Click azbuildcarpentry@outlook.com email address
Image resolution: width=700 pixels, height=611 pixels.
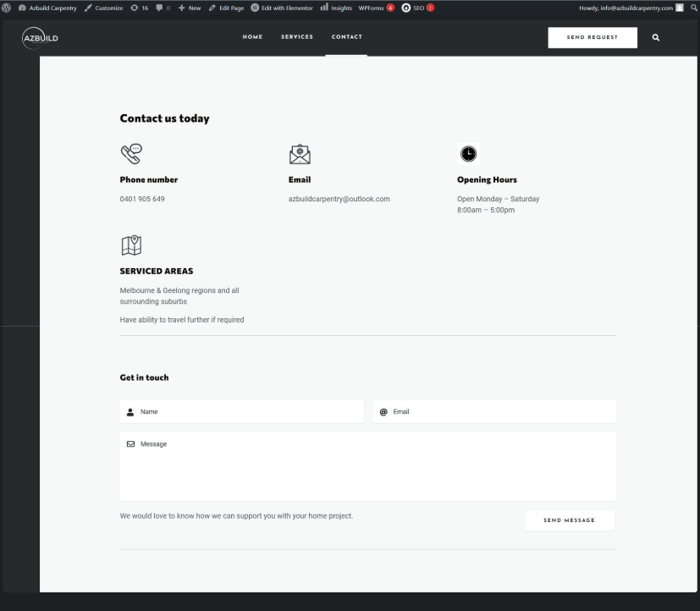339,199
